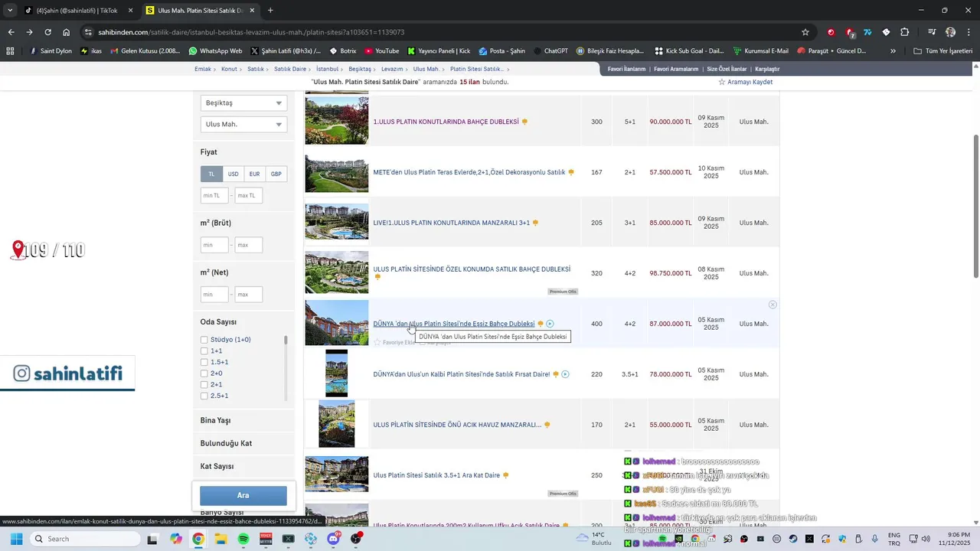Screen dimensions: 980x551
Task: Open a new browser tab
Action: coord(270,11)
